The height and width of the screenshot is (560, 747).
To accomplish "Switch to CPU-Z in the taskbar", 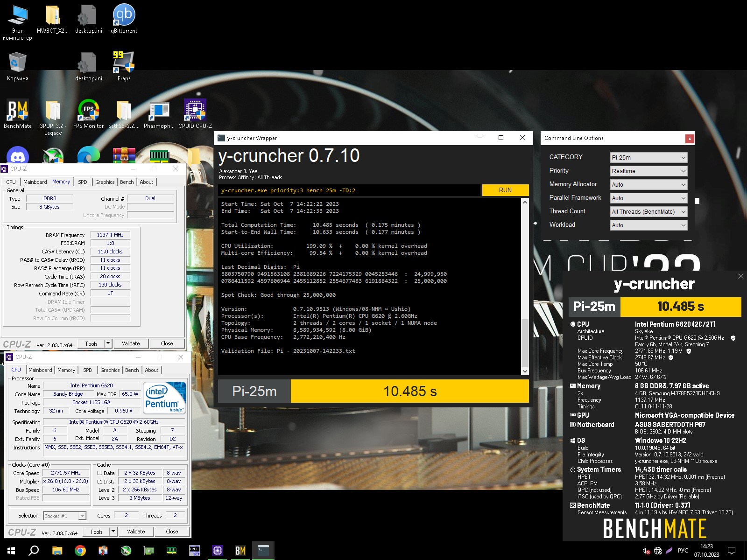I will pyautogui.click(x=218, y=551).
